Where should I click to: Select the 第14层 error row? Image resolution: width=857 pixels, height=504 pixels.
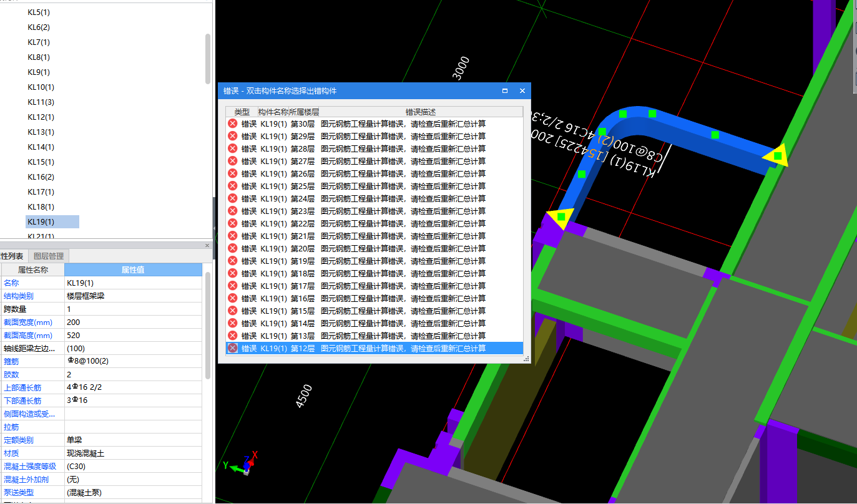[374, 323]
